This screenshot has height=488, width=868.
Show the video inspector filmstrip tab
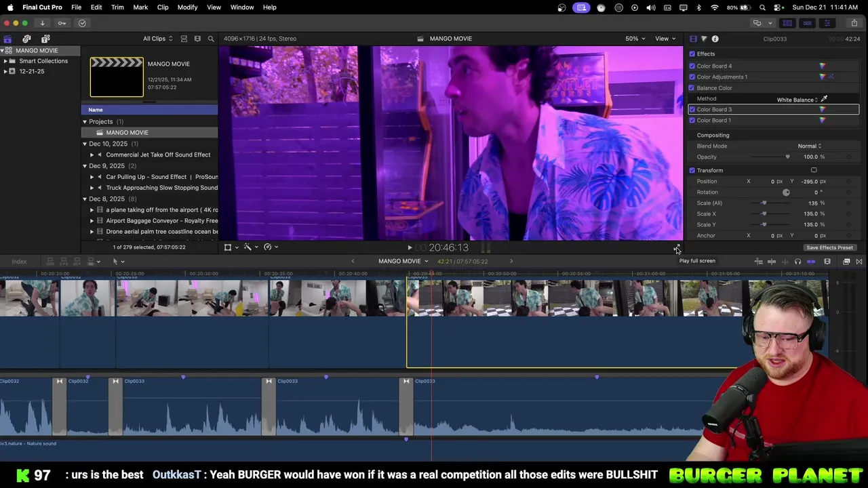pos(693,39)
